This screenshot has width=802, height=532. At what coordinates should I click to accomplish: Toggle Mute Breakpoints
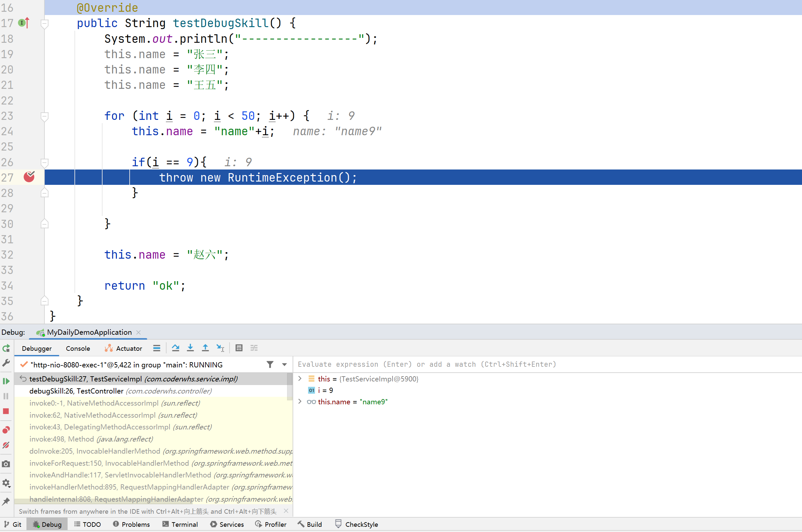(x=6, y=445)
